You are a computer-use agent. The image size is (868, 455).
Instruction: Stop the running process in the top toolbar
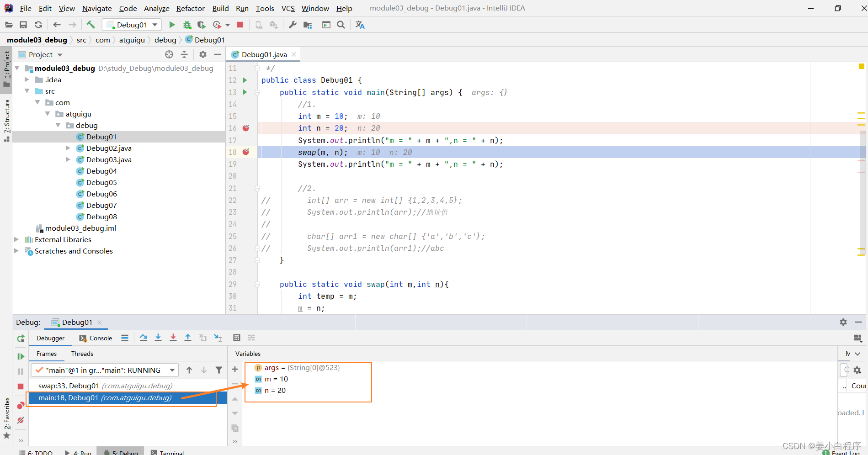click(x=240, y=25)
